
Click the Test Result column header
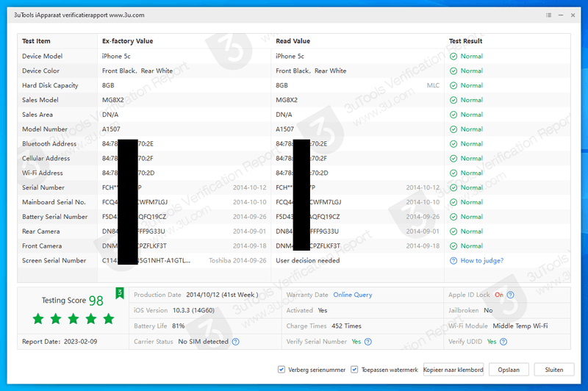pyautogui.click(x=466, y=41)
